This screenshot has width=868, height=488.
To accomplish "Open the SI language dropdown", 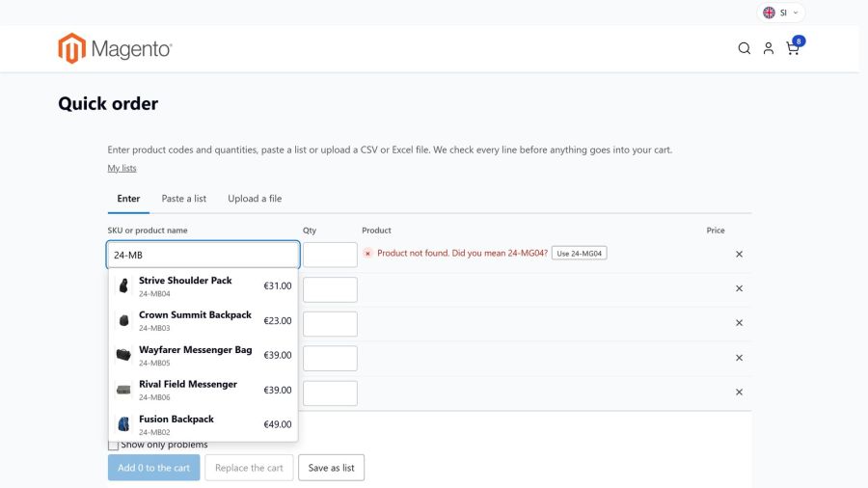I will [x=780, y=13].
